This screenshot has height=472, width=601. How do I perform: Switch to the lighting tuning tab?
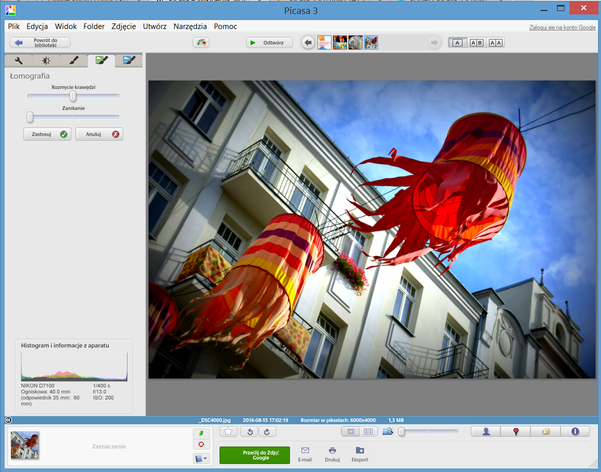46,62
